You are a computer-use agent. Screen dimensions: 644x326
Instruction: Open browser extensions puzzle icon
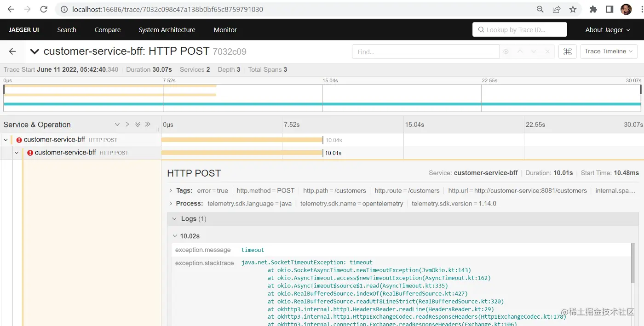coord(593,9)
